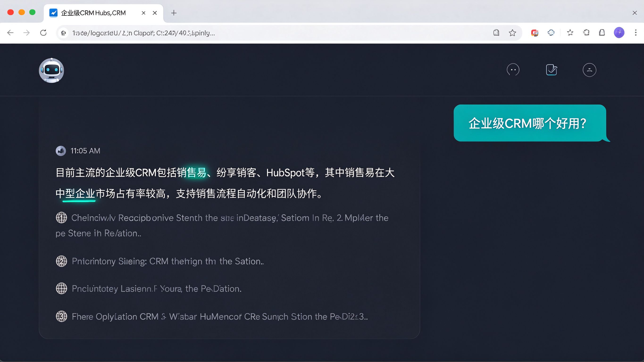Click the site info icon in address bar

[64, 33]
